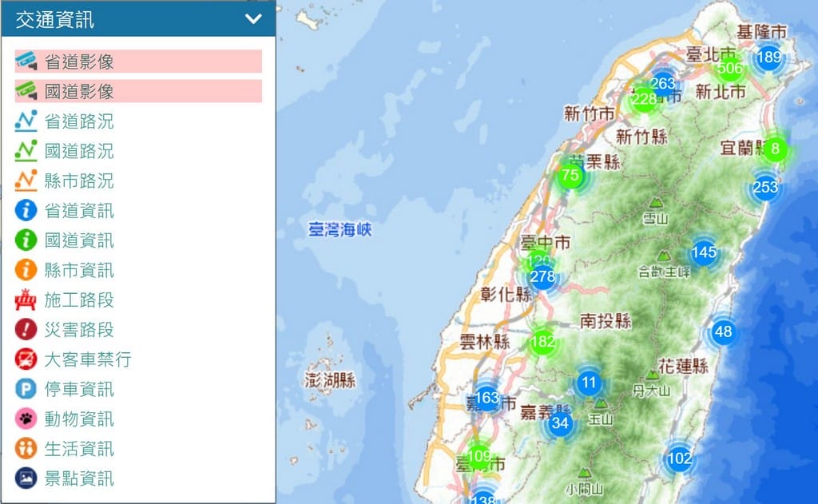Select the 停車資訊 layer label
Viewport: 818px width, 504px height.
79,389
